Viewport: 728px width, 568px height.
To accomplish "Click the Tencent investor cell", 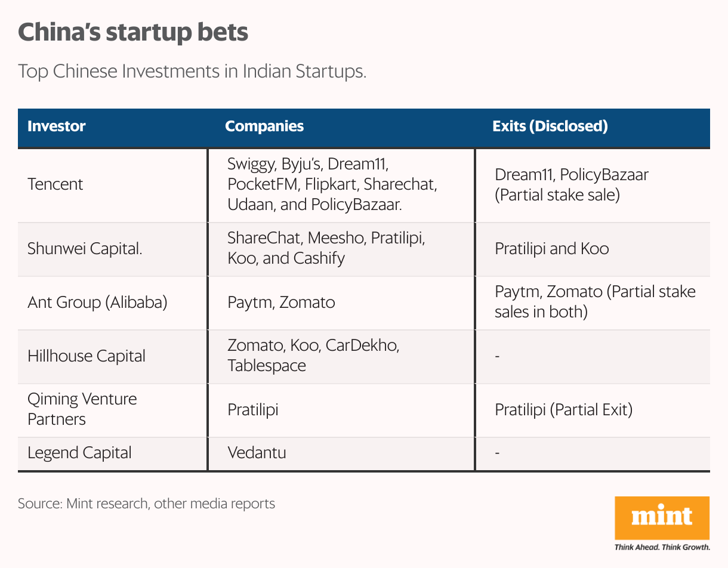I will pyautogui.click(x=55, y=184).
